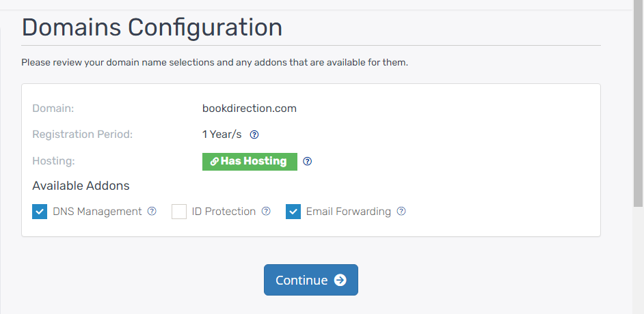Click the Domains Configuration heading

coord(152,27)
